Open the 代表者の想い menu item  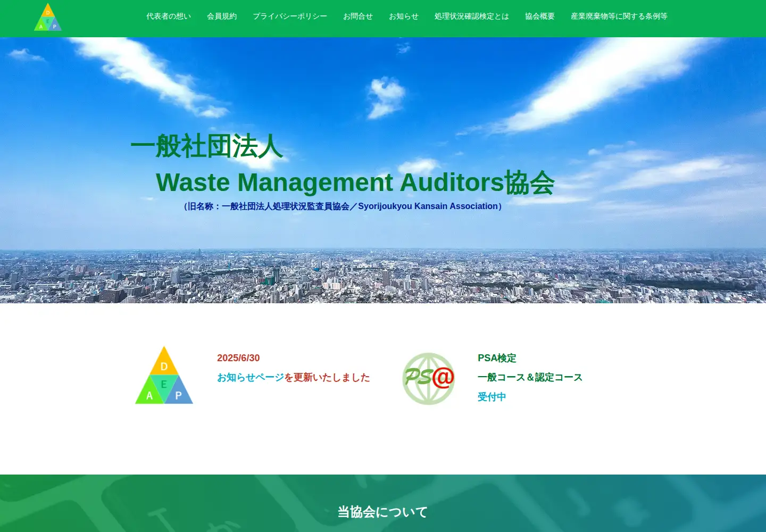(169, 16)
